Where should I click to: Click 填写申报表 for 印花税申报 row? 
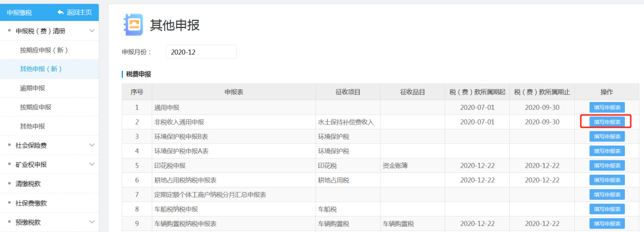(607, 165)
